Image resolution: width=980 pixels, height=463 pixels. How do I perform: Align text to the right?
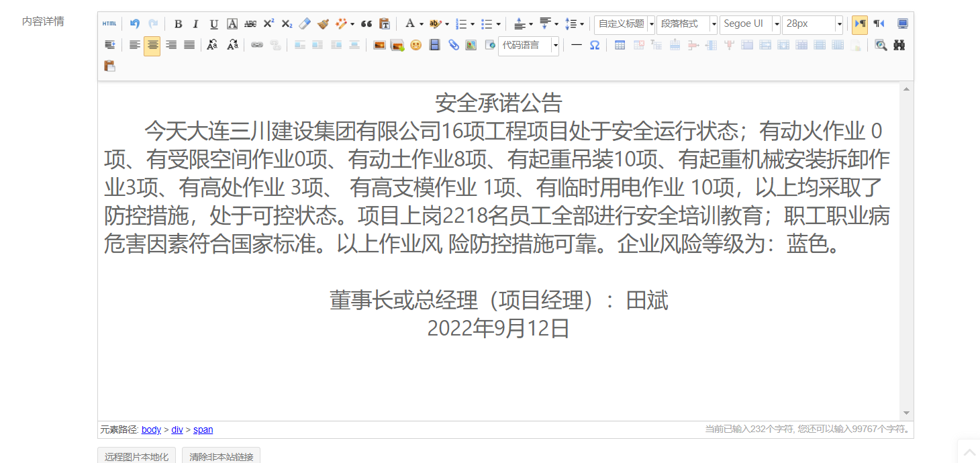[171, 45]
